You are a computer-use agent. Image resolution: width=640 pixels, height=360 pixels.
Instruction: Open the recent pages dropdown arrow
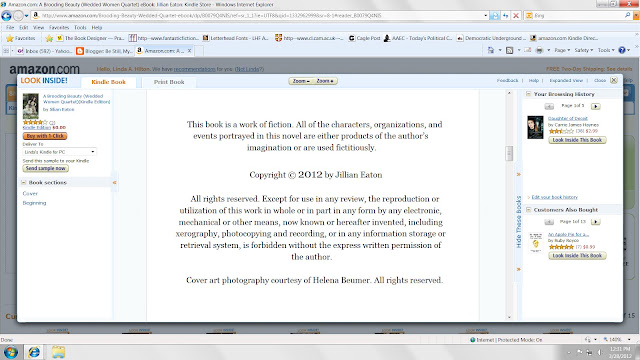[x=27, y=16]
